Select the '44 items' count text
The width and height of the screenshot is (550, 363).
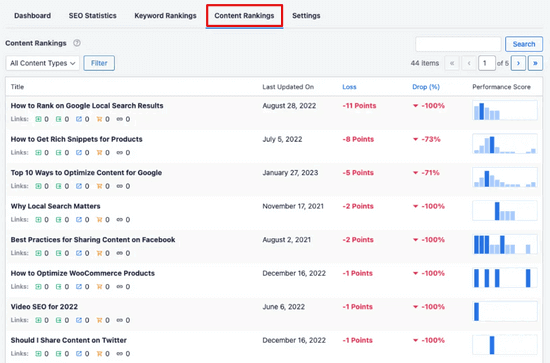pyautogui.click(x=425, y=63)
